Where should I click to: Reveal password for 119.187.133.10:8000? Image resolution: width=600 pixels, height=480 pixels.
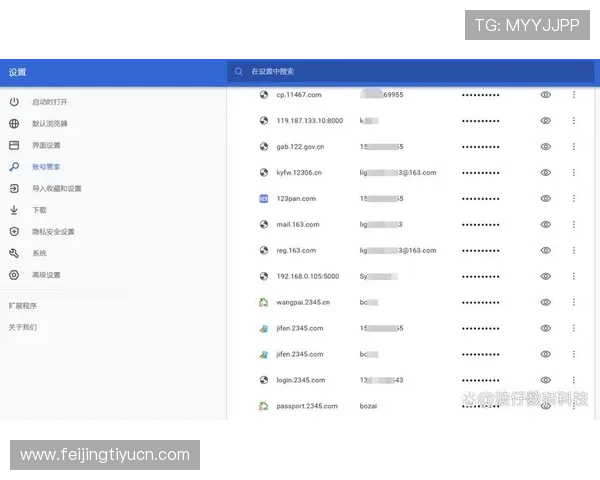(x=546, y=121)
